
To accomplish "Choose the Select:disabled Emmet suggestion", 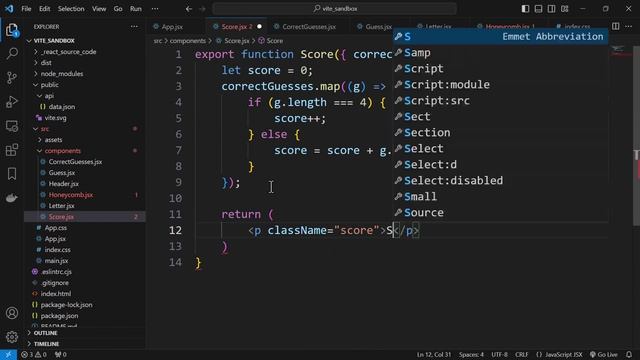I will [500, 180].
